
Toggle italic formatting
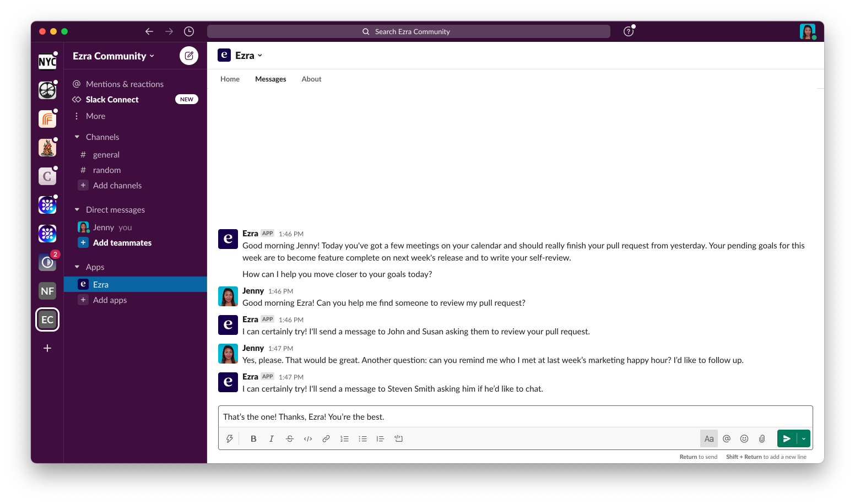(x=271, y=438)
